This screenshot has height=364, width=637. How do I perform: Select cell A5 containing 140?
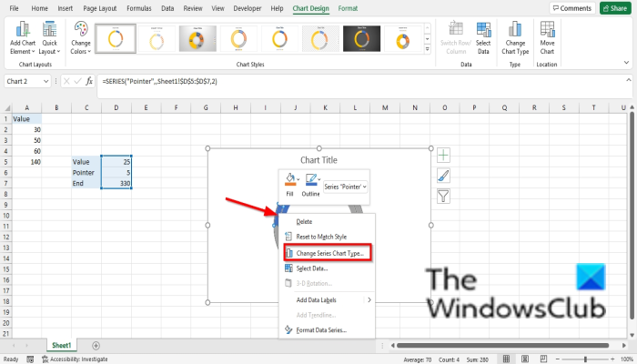click(x=26, y=162)
